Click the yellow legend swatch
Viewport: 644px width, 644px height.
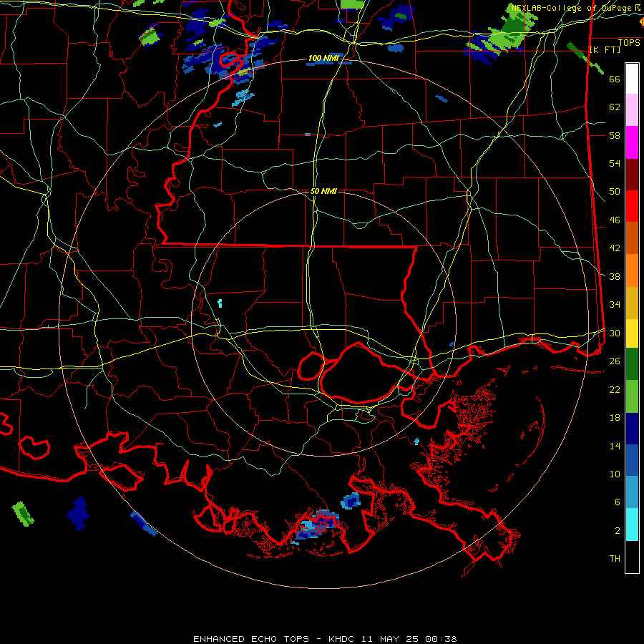[632, 333]
